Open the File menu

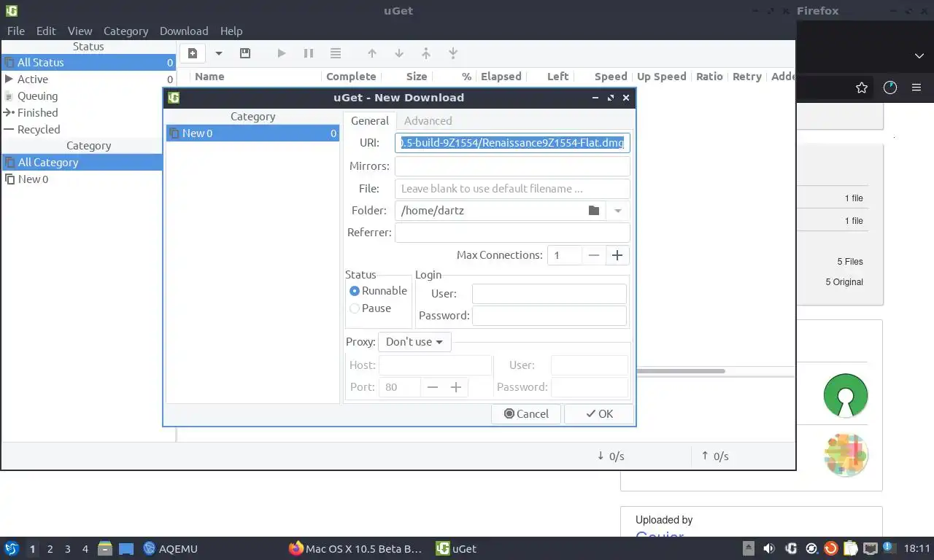click(x=16, y=31)
